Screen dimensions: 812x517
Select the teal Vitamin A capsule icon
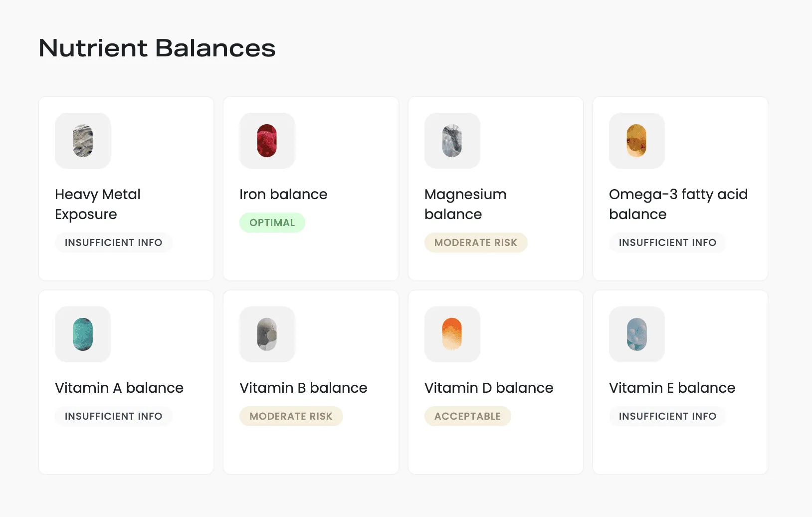pyautogui.click(x=83, y=334)
